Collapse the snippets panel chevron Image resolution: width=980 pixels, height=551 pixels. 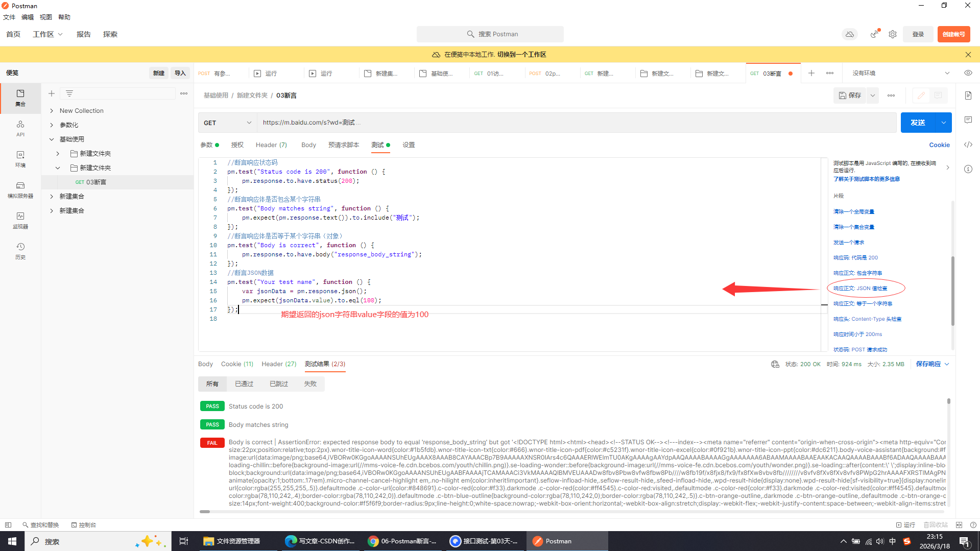948,167
